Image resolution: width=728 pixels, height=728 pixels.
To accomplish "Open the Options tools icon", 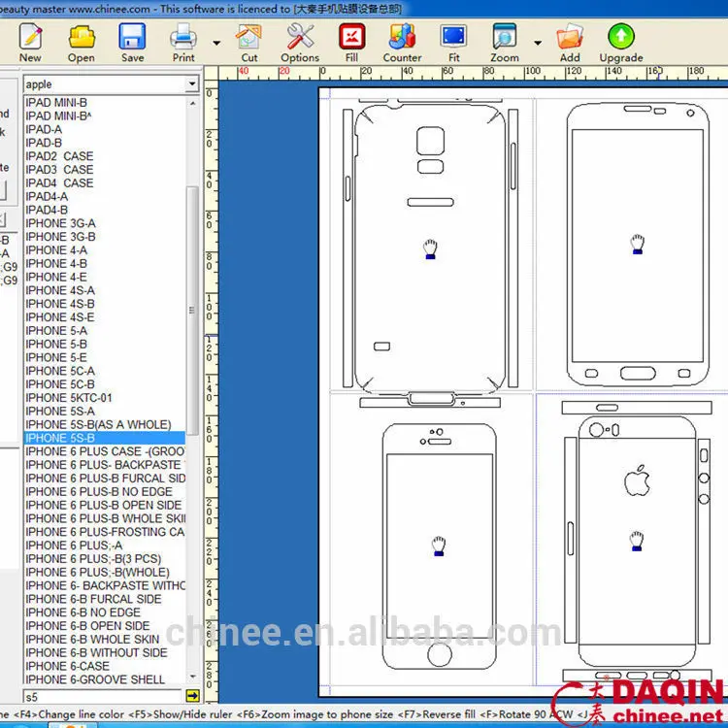I will tap(300, 38).
